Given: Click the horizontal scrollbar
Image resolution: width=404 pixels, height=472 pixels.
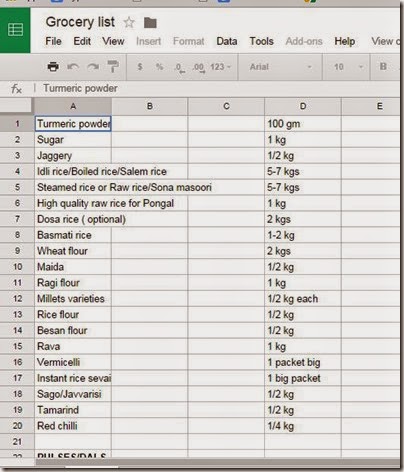Looking at the screenshot, I should pos(217,462).
